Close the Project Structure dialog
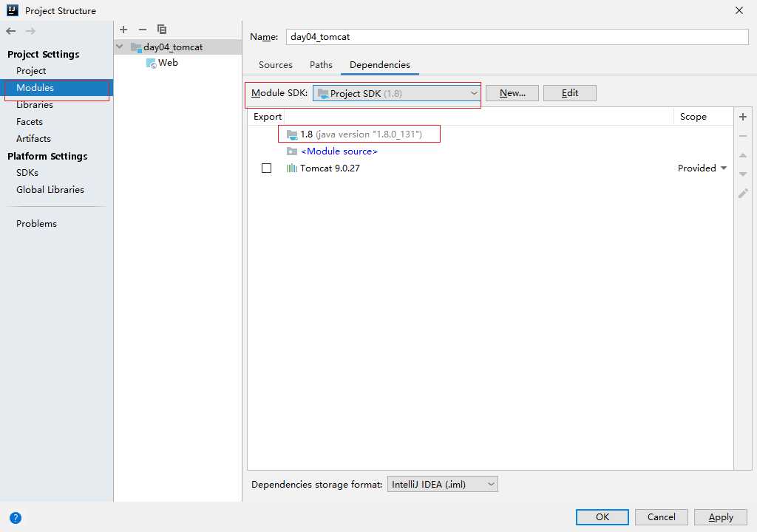Viewport: 757px width, 532px height. (739, 10)
